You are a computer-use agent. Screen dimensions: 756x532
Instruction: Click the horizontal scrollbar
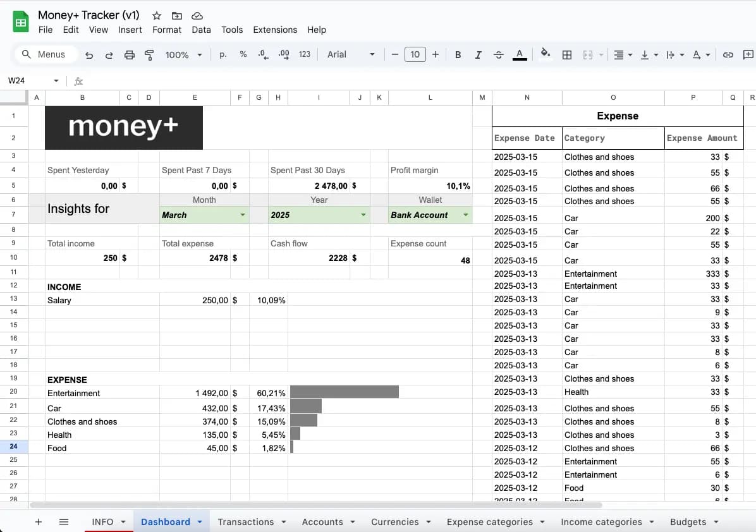(x=316, y=505)
